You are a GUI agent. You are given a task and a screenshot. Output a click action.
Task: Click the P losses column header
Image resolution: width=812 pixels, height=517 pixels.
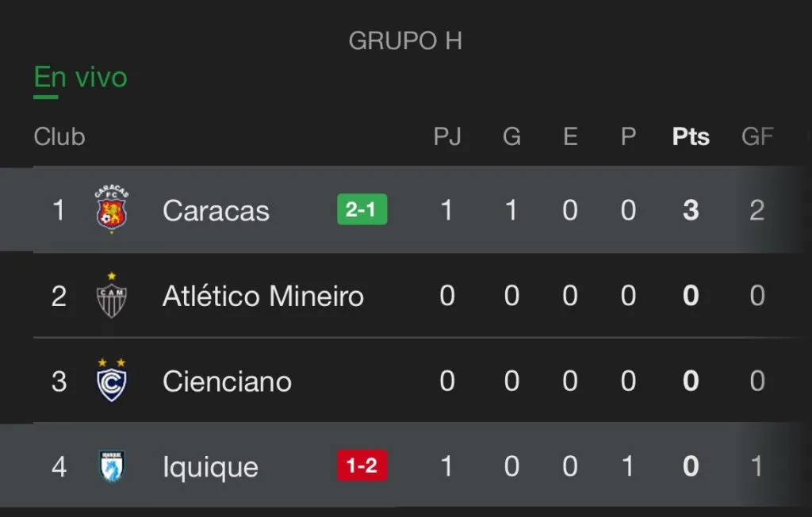pyautogui.click(x=628, y=137)
